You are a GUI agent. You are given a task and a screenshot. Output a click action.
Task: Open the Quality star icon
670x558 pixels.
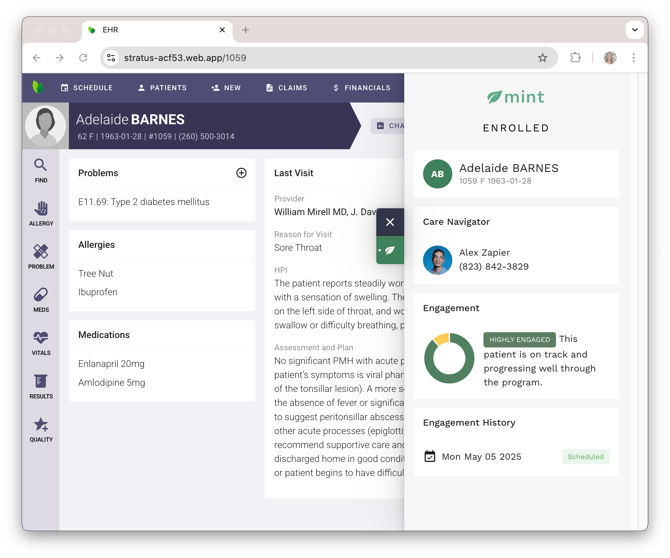[41, 429]
